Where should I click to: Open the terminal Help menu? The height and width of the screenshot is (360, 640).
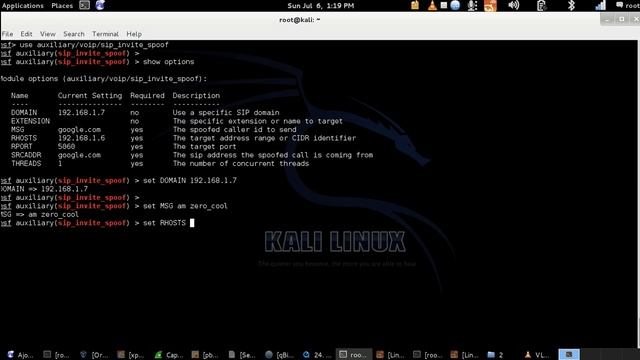[x=134, y=34]
